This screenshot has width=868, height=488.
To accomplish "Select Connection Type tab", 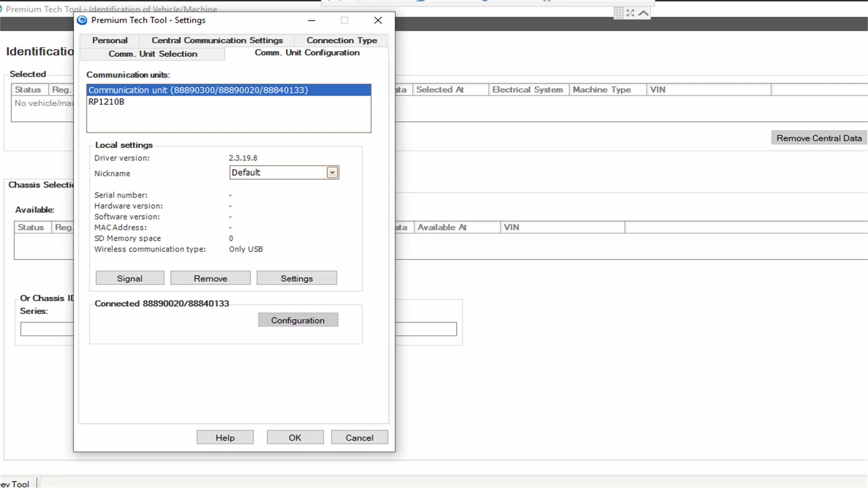I will 342,40.
